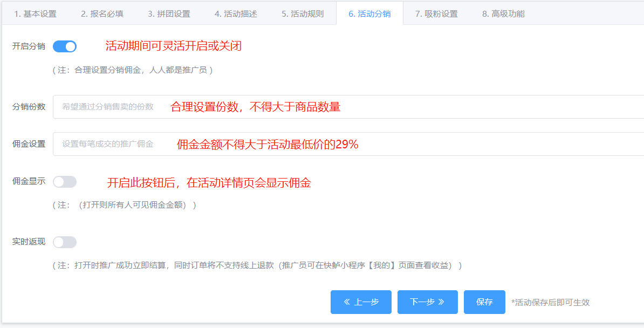Enable the 佣金显示 switch
The image size is (644, 328).
(x=65, y=182)
